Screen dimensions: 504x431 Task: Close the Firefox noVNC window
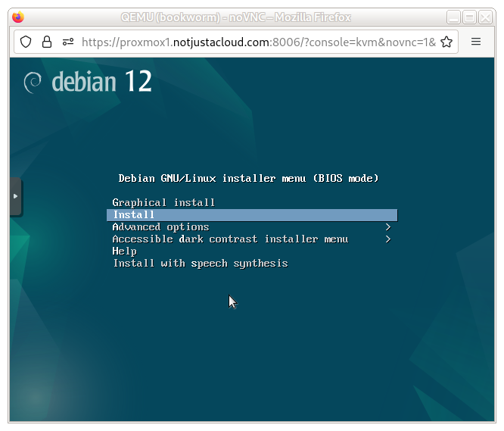pyautogui.click(x=485, y=17)
